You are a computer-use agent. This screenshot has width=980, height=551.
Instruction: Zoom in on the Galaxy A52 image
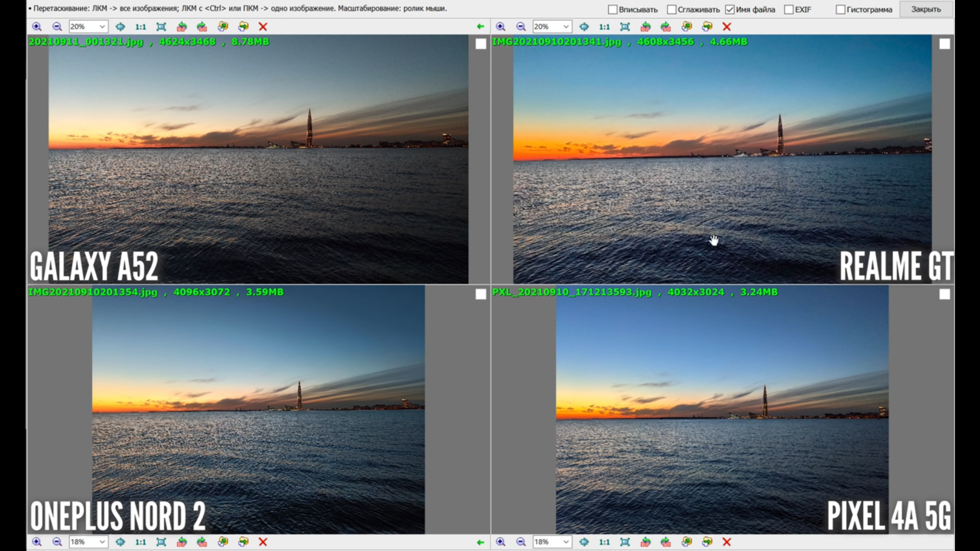[37, 27]
